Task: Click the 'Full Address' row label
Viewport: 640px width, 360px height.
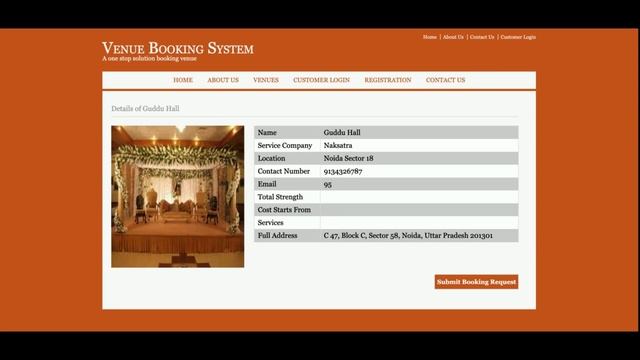Action: point(277,236)
